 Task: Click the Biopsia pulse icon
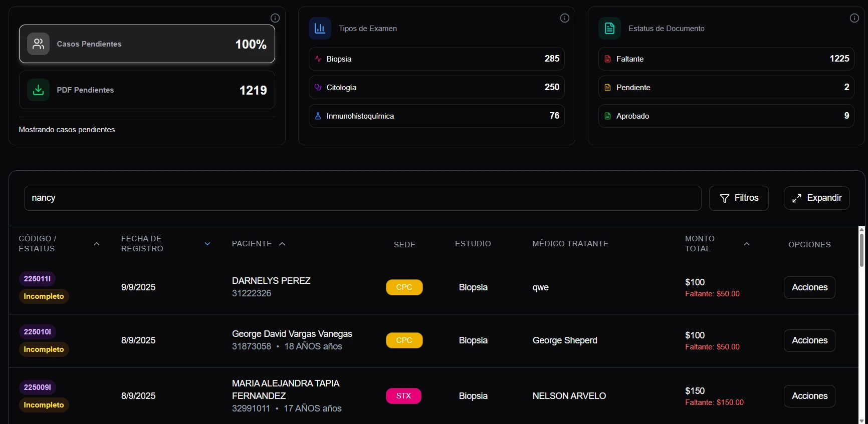318,59
